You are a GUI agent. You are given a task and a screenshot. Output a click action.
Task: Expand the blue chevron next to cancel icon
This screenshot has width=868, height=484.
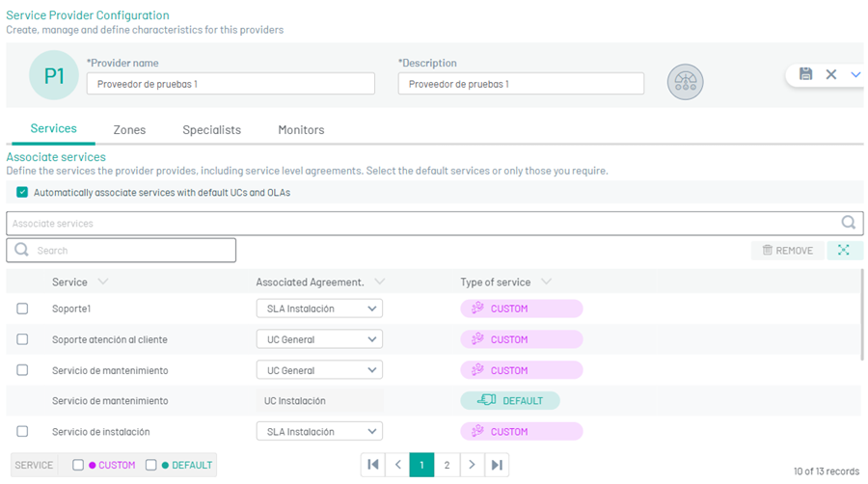click(x=855, y=74)
